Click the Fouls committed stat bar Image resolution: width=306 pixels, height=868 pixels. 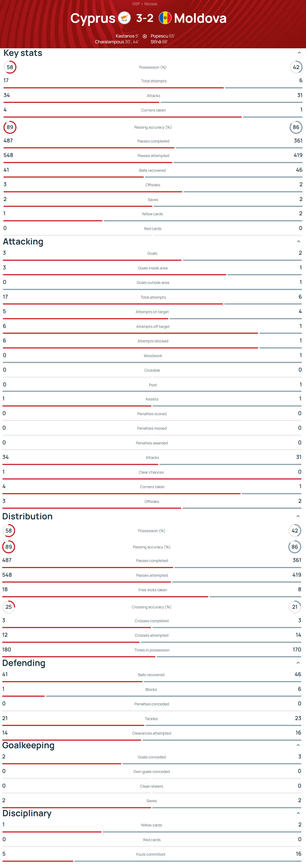[x=152, y=861]
